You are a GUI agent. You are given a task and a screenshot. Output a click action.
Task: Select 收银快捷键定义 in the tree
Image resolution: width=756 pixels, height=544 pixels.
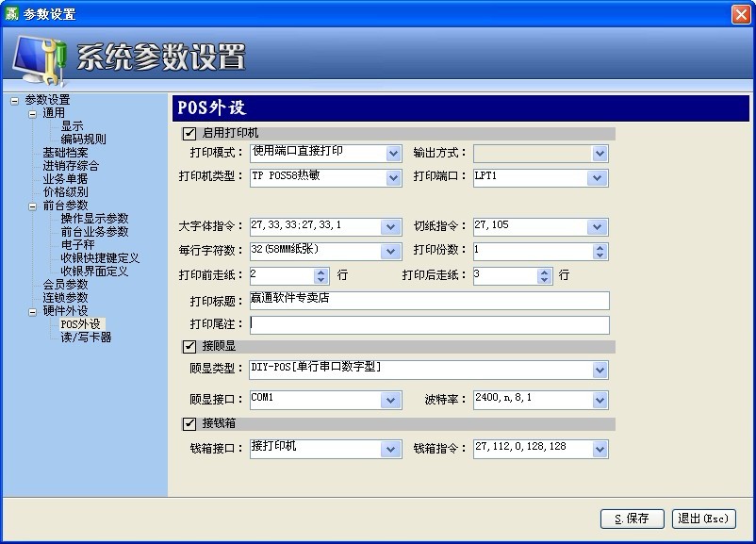click(100, 258)
